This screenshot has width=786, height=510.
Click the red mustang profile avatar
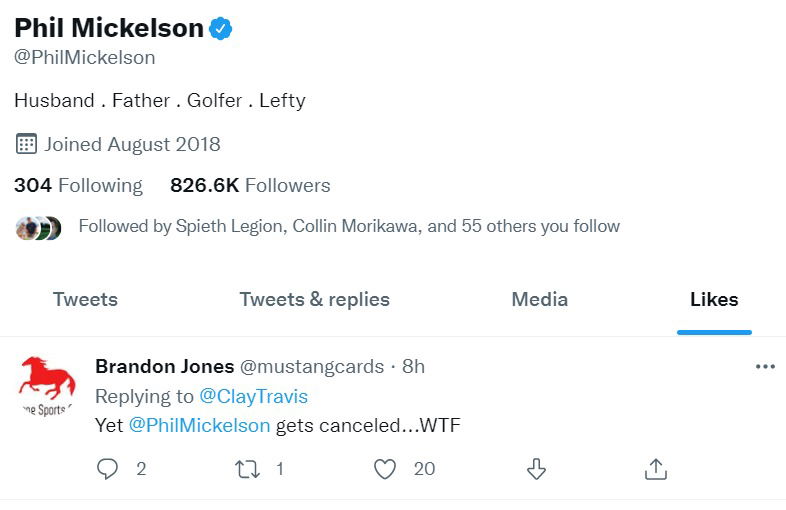pyautogui.click(x=47, y=385)
